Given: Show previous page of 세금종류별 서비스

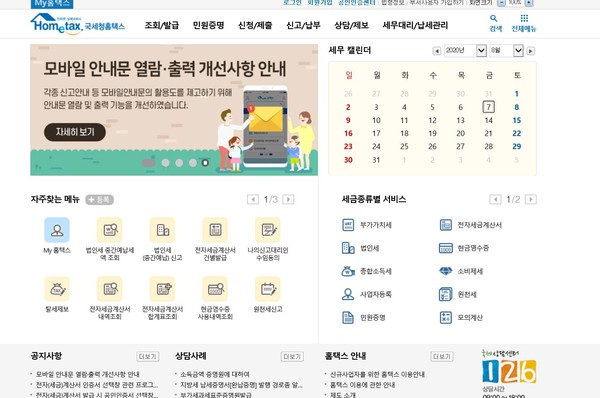Looking at the screenshot, I should (495, 199).
